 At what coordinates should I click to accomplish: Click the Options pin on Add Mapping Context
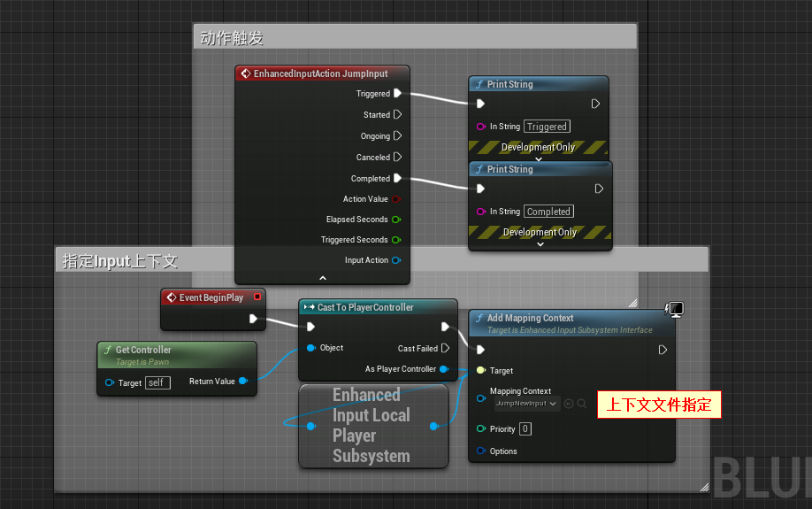tap(481, 451)
